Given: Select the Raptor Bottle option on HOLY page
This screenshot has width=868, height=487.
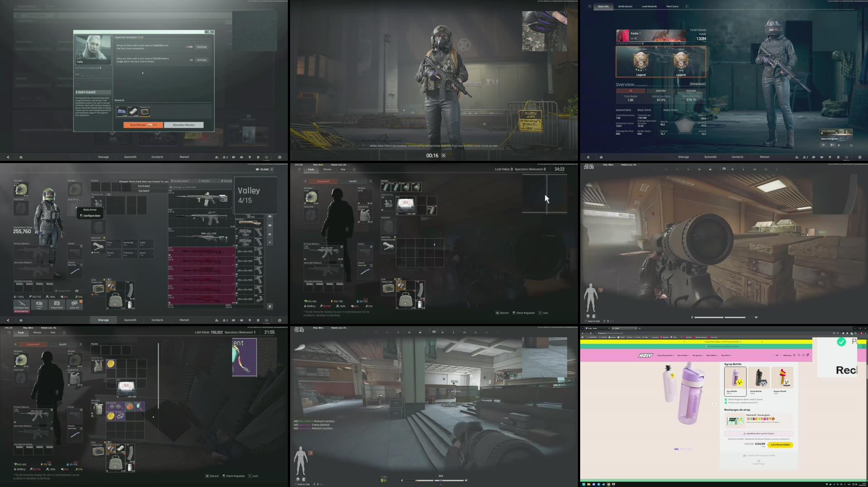Looking at the screenshot, I should pyautogui.click(x=782, y=381).
